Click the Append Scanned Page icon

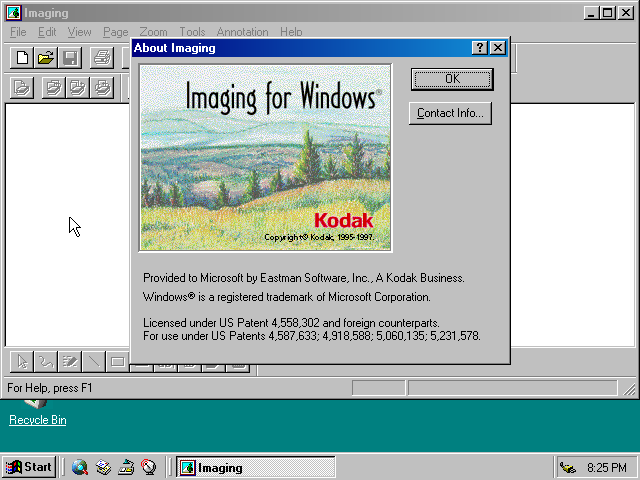[78, 87]
